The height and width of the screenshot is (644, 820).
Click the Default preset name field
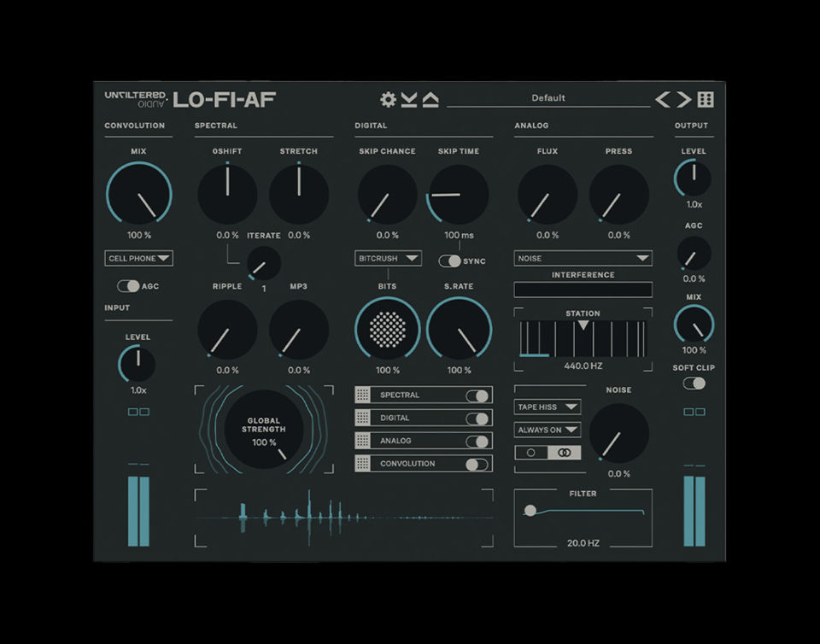[548, 98]
